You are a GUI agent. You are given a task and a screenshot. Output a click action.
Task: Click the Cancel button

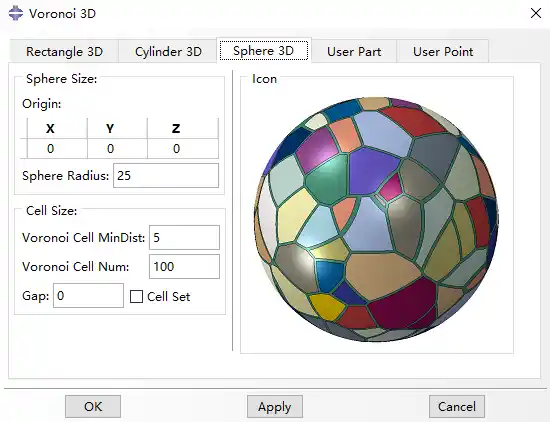457,407
